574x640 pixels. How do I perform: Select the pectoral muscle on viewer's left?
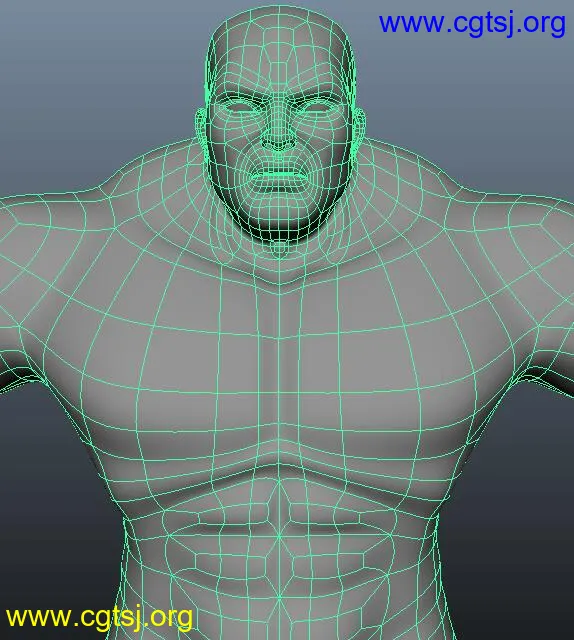pyautogui.click(x=176, y=392)
